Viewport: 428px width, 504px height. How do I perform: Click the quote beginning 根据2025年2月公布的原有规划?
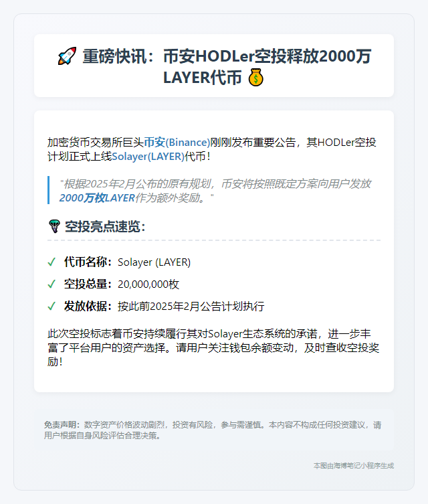215,191
